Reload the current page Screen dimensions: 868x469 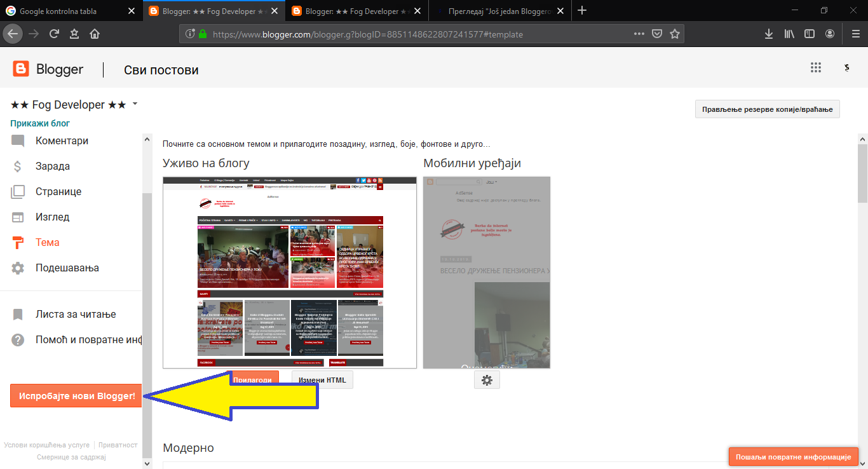click(x=54, y=34)
